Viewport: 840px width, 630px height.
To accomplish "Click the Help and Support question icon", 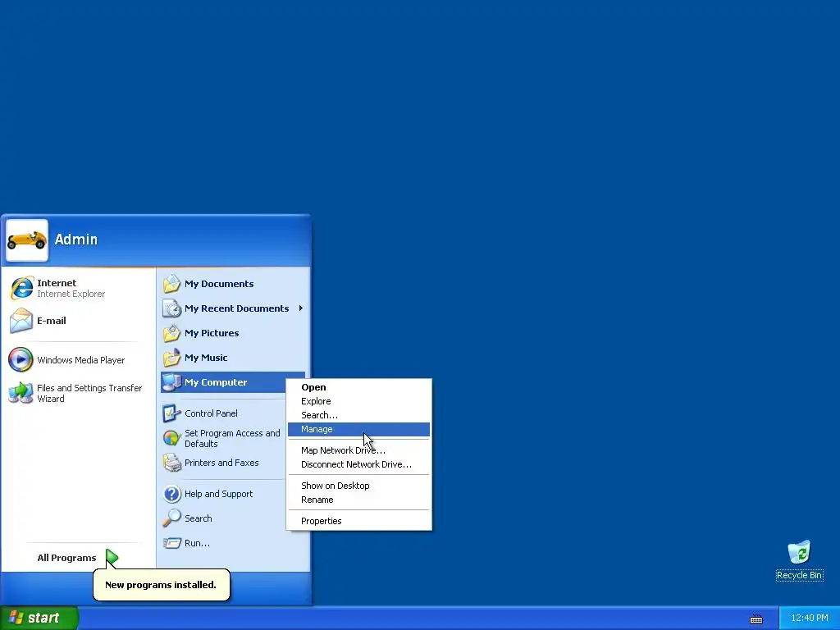I will [x=172, y=494].
